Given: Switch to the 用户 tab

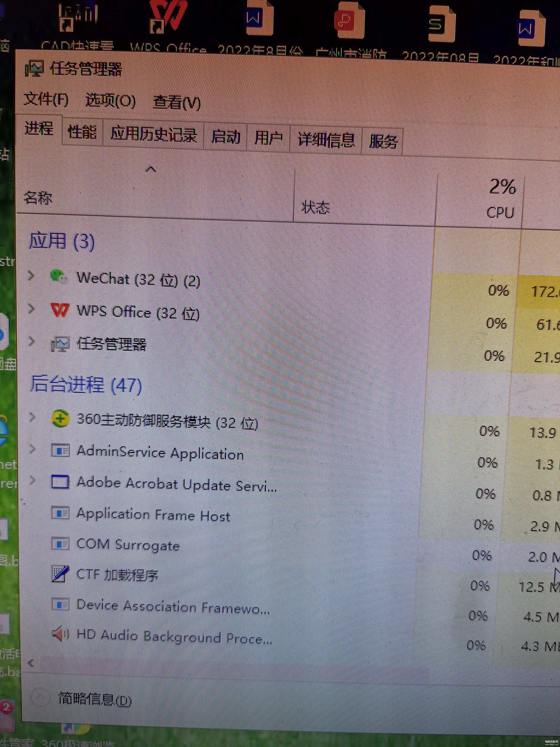Looking at the screenshot, I should (x=268, y=139).
